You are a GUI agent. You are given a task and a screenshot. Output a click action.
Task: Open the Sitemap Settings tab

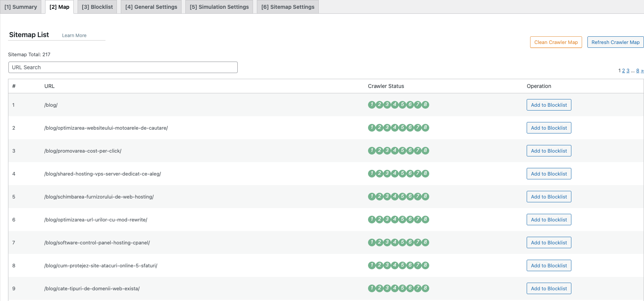[x=288, y=7]
